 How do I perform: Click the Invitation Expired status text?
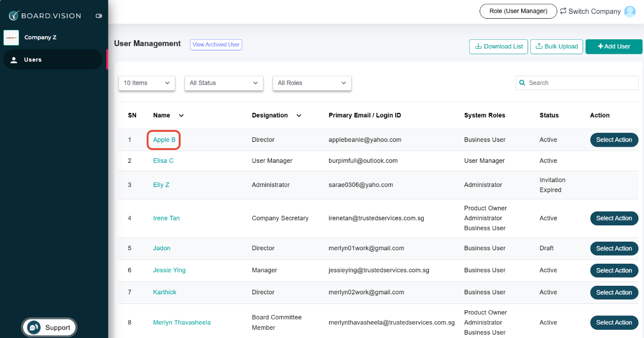(552, 185)
